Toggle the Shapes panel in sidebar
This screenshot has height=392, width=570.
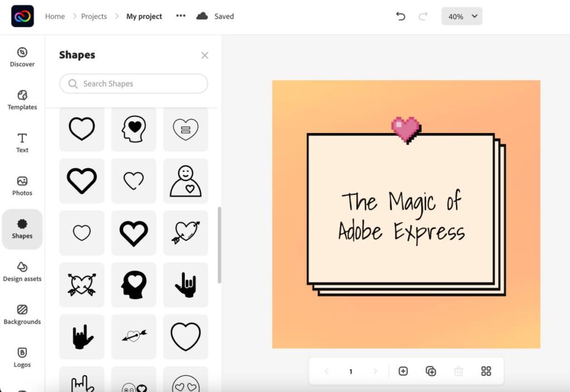22,229
